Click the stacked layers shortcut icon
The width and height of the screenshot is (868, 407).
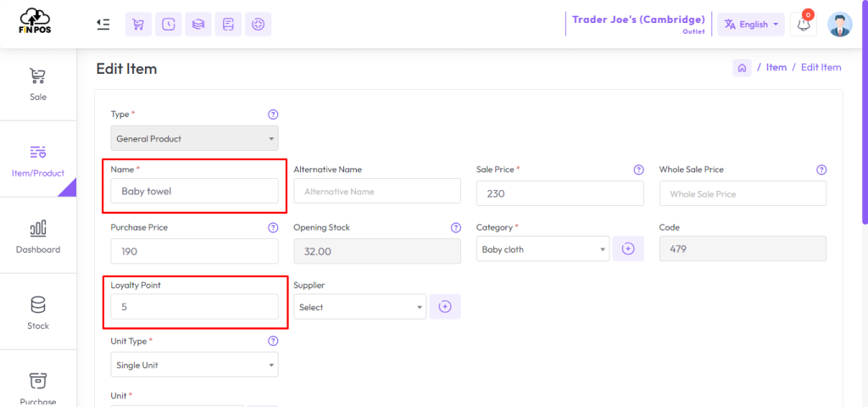198,25
